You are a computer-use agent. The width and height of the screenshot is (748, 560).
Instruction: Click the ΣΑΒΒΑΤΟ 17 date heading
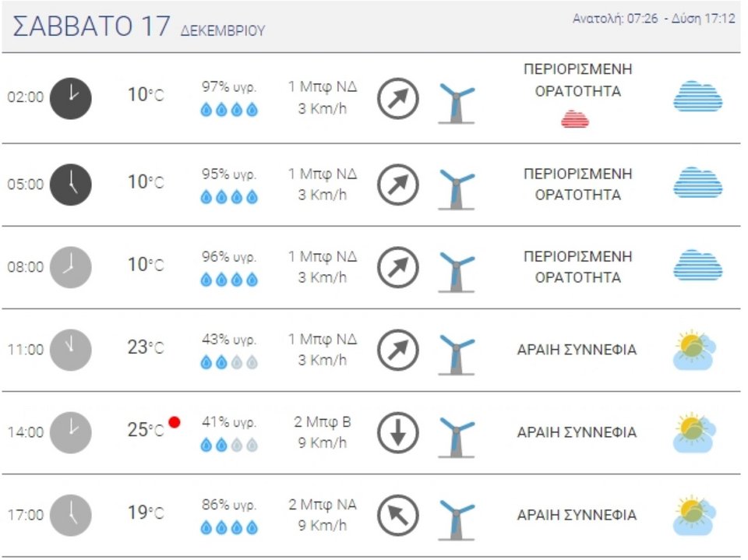click(x=91, y=26)
